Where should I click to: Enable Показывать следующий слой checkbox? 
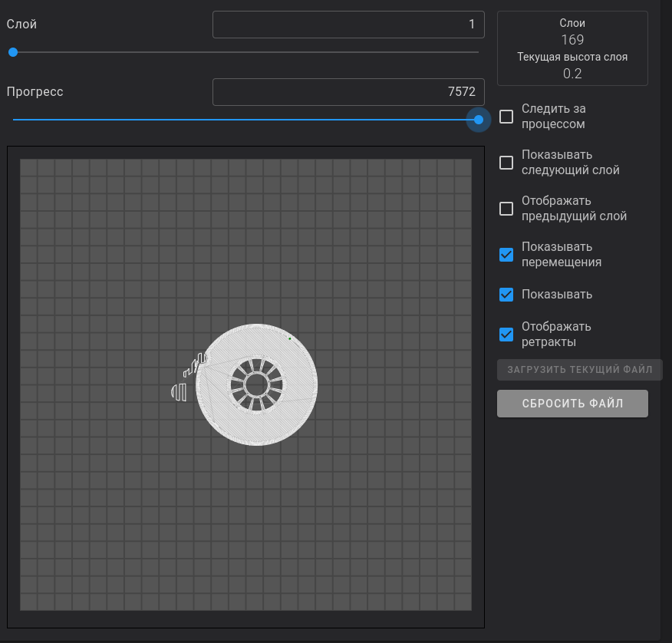[506, 163]
